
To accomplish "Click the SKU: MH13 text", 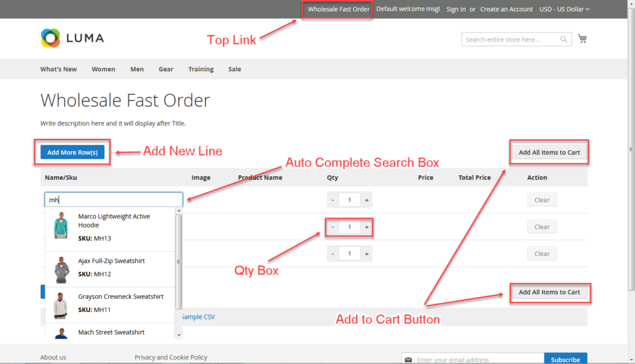I will pos(95,239).
